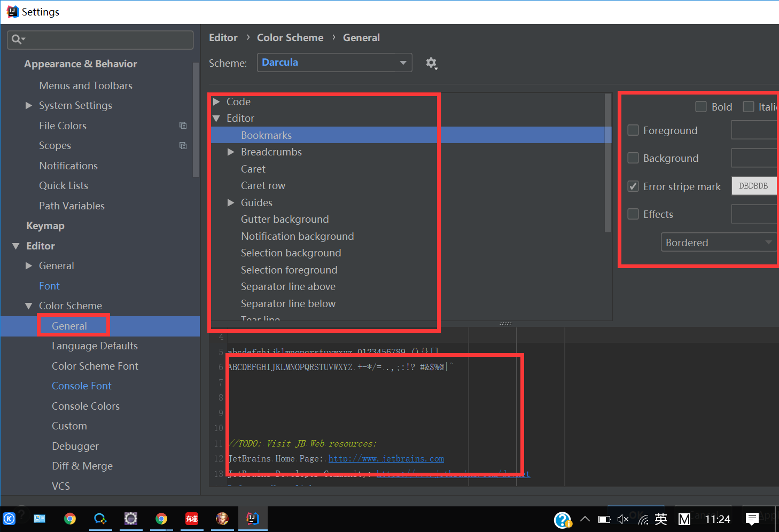The image size is (779, 532).
Task: Open the first Chrome taskbar icon
Action: click(69, 518)
